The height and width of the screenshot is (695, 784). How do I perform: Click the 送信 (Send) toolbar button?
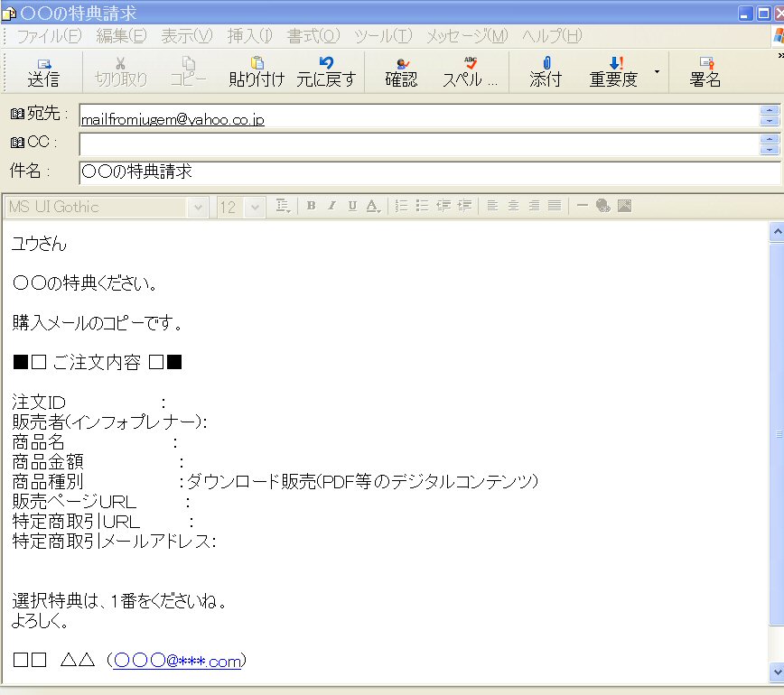(x=43, y=72)
